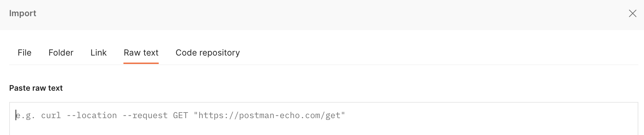Switch to the File tab
This screenshot has width=644, height=135.
pyautogui.click(x=24, y=53)
